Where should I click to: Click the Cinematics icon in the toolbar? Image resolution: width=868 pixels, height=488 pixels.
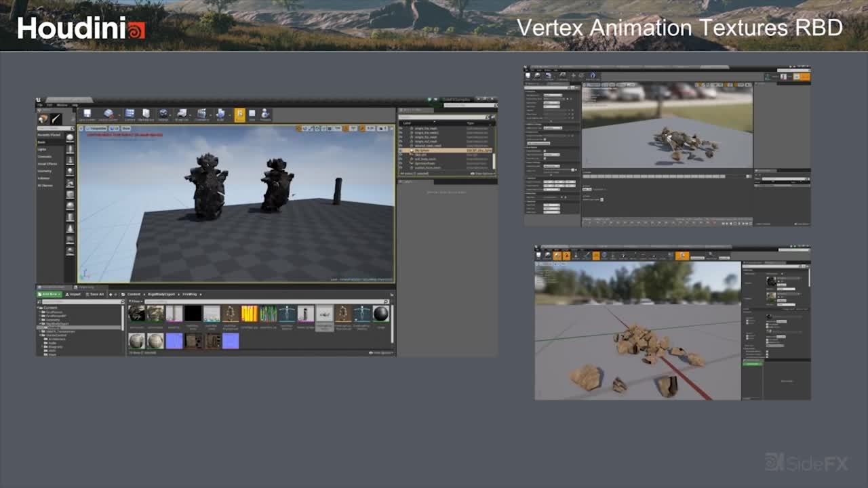click(202, 115)
